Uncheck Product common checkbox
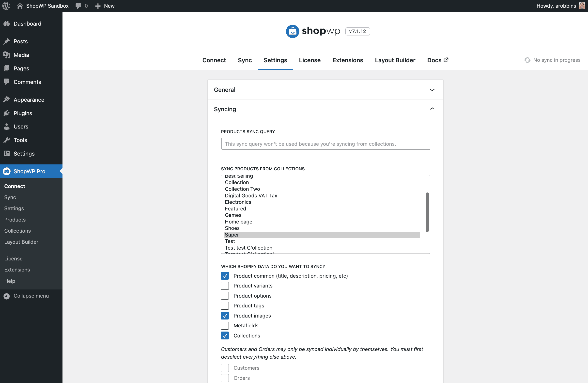Viewport: 588px width, 383px height. coord(225,276)
